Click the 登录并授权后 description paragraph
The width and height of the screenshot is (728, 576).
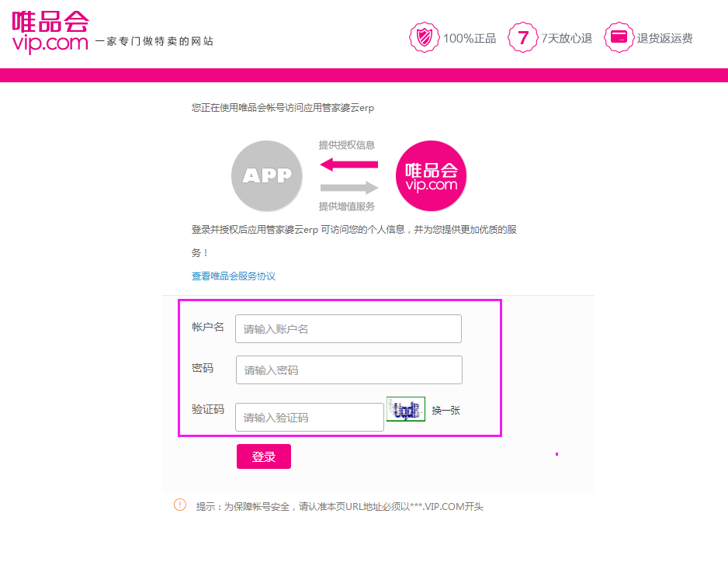coord(354,241)
